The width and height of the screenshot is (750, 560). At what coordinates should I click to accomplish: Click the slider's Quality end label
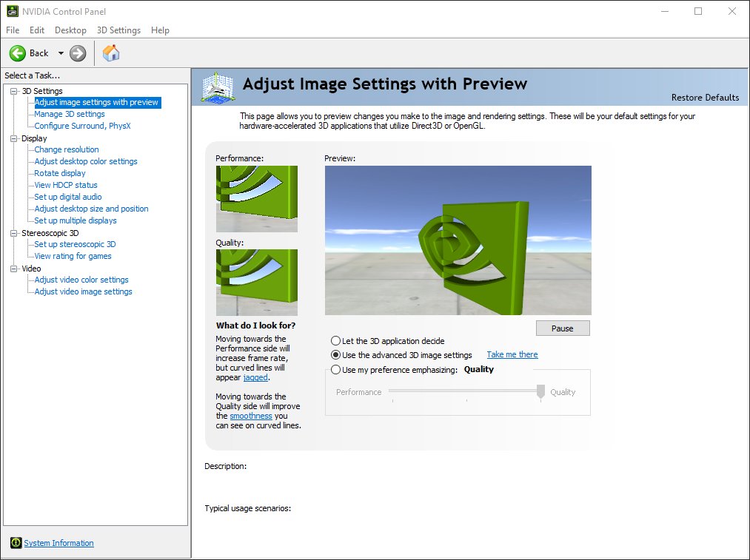tap(563, 392)
